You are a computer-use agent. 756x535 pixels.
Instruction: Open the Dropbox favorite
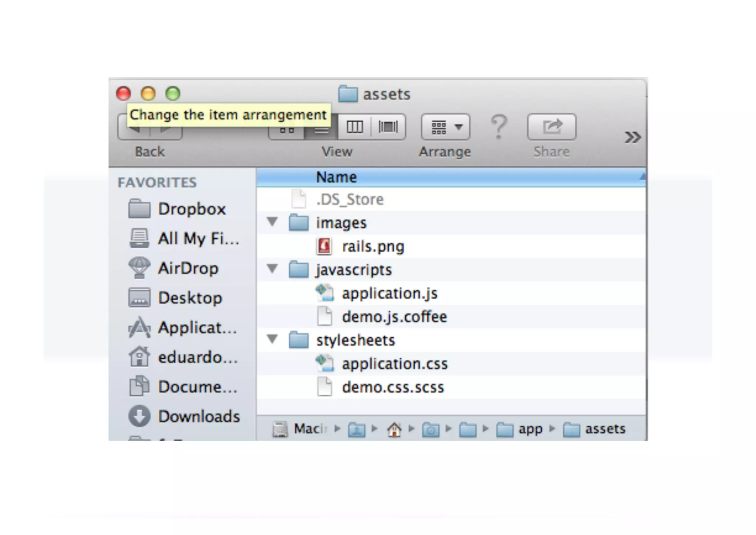(191, 209)
